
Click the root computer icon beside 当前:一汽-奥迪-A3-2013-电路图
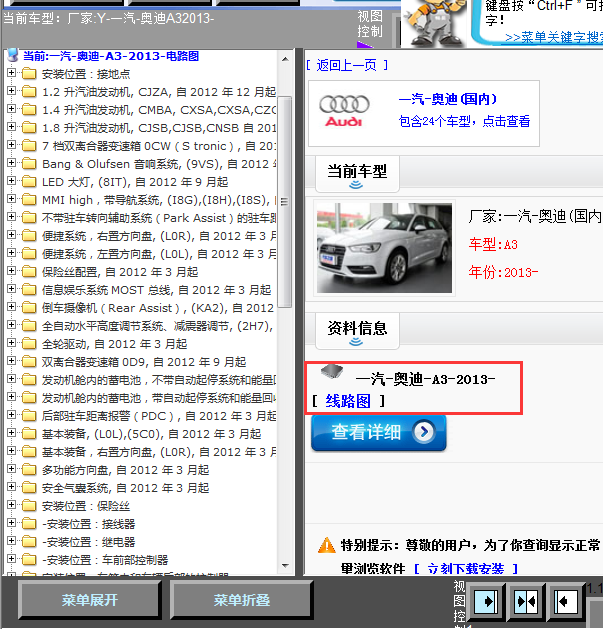coord(13,55)
